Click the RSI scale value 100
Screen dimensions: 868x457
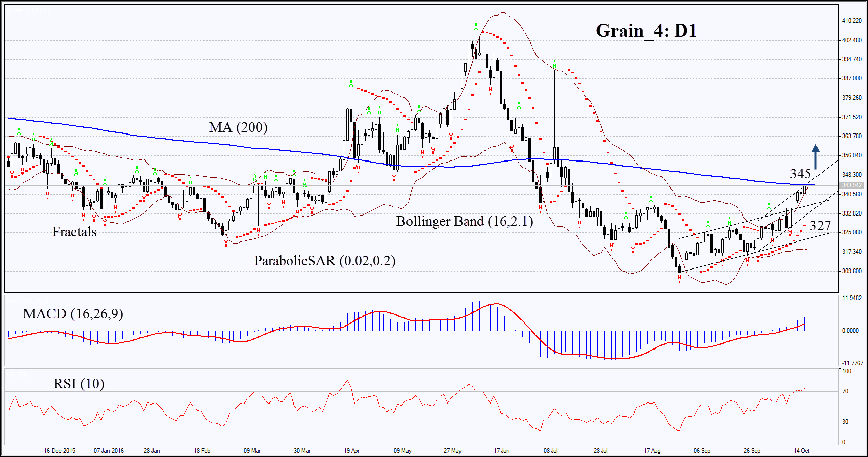[x=847, y=371]
